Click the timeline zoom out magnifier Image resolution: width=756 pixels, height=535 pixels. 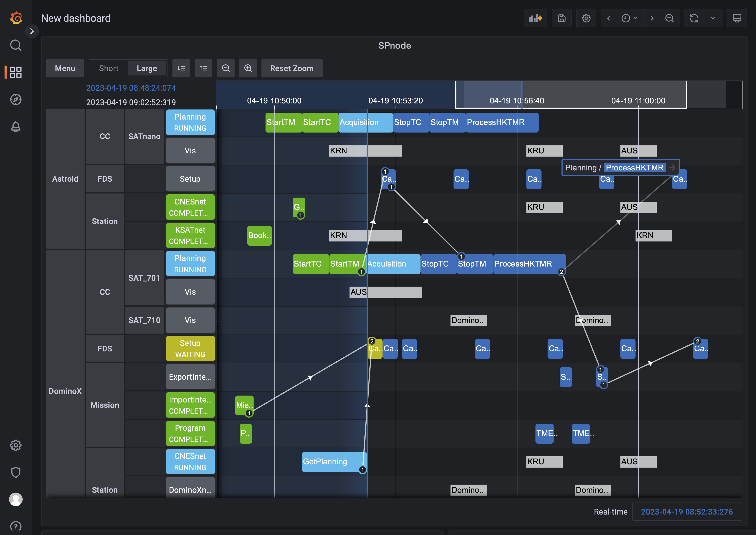[226, 68]
